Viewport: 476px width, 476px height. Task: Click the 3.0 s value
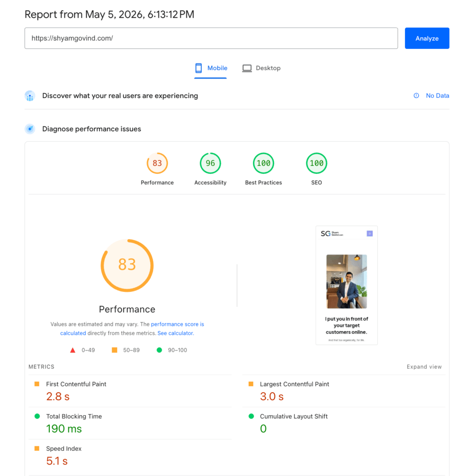point(271,397)
